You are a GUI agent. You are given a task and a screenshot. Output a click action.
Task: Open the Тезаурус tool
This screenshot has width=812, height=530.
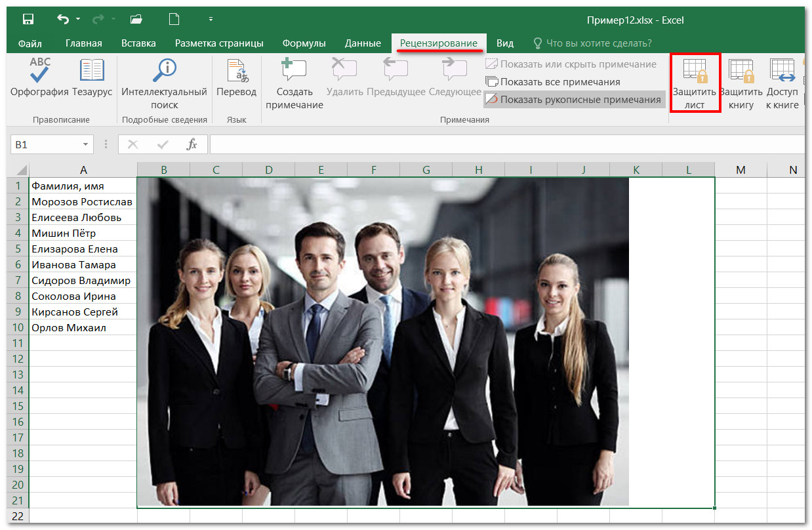92,77
